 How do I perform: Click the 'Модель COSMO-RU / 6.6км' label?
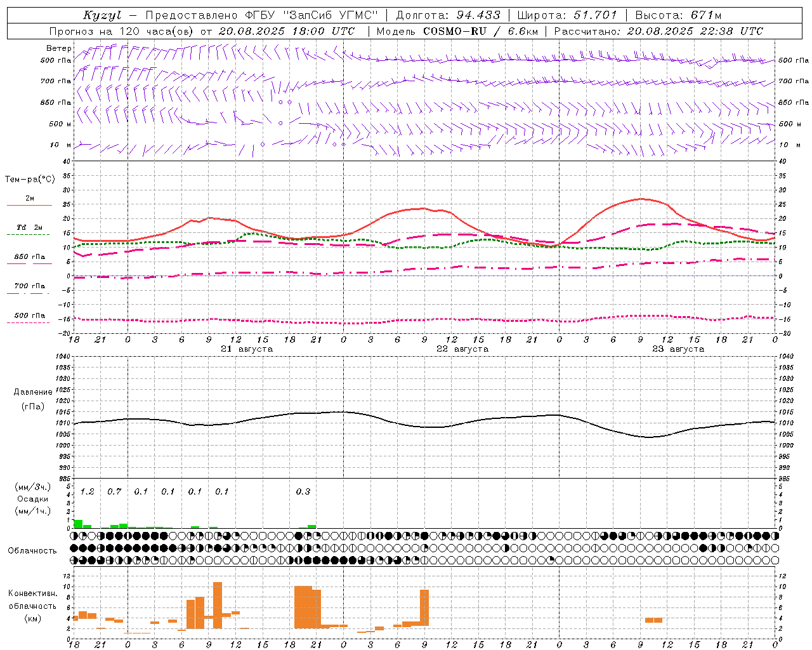pyautogui.click(x=457, y=31)
